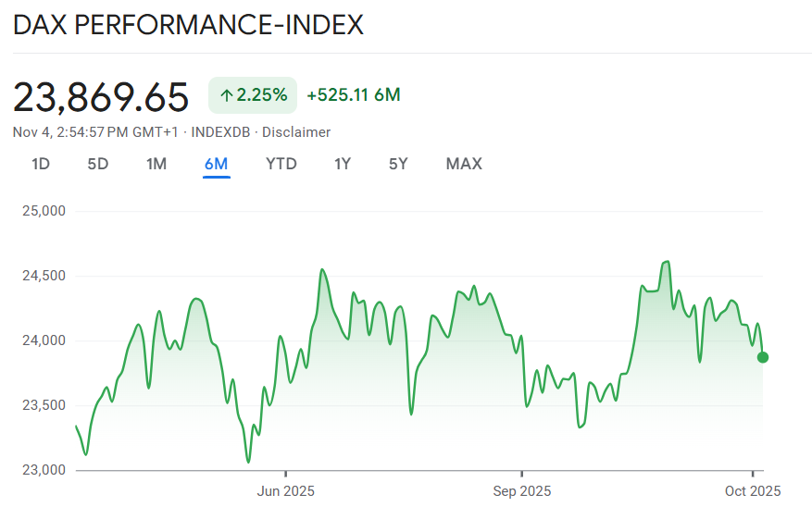Screen dimensions: 812x507
Task: Click the Sep 2025 axis marker
Action: [x=521, y=490]
